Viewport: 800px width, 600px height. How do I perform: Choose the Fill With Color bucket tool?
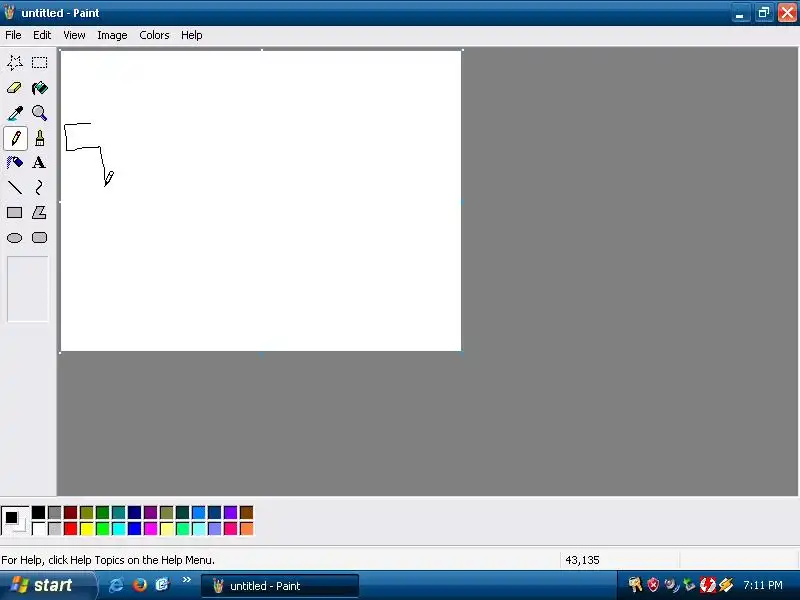tap(39, 88)
